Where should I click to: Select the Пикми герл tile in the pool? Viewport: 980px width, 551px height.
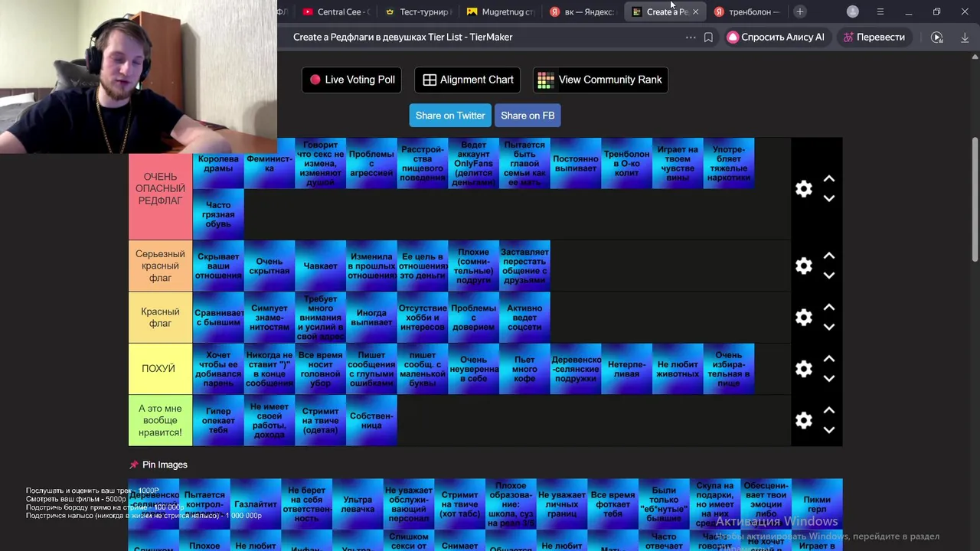(x=817, y=504)
